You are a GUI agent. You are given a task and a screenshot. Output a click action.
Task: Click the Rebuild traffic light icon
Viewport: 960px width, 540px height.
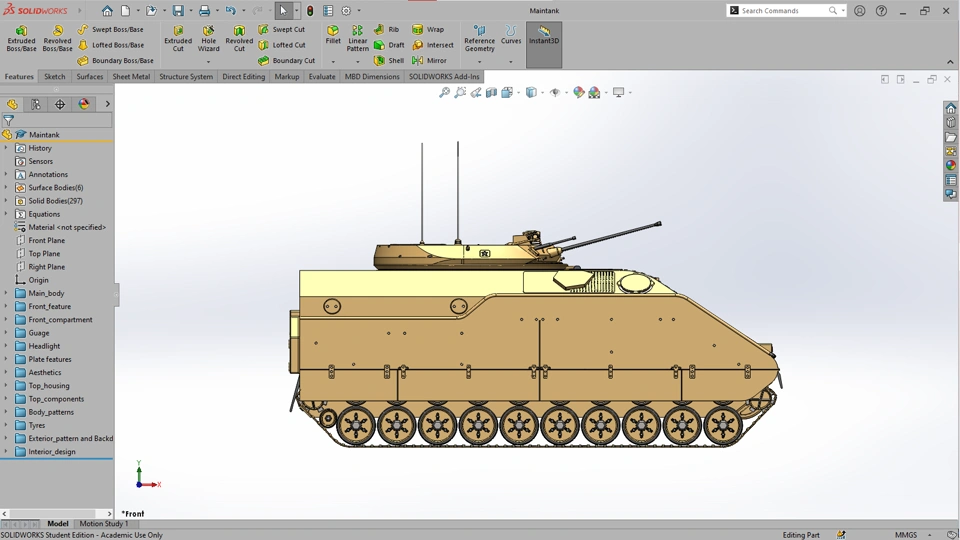pyautogui.click(x=310, y=10)
